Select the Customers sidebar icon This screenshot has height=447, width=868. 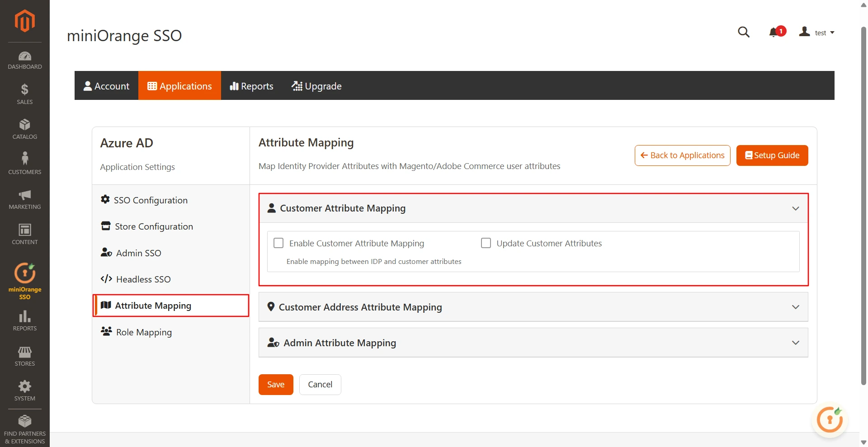point(24,163)
